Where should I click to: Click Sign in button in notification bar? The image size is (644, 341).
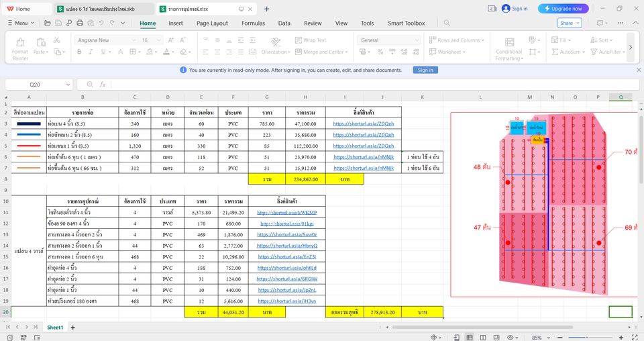425,70
